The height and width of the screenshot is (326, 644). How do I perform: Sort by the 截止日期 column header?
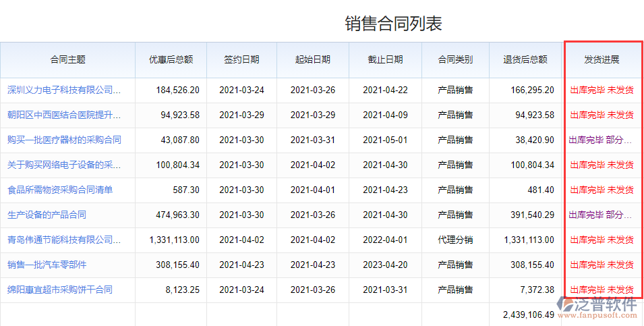tap(385, 59)
